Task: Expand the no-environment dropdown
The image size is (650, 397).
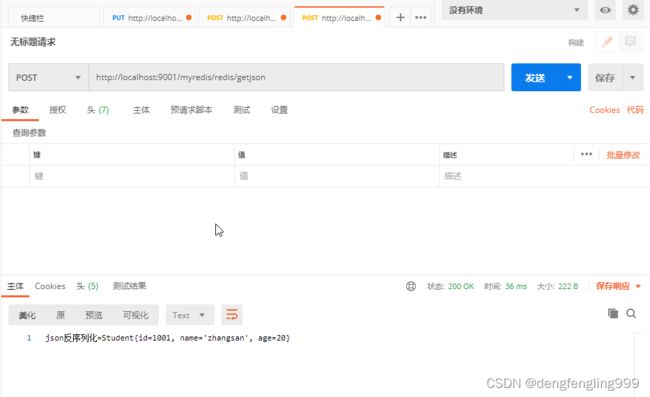Action: tap(514, 10)
